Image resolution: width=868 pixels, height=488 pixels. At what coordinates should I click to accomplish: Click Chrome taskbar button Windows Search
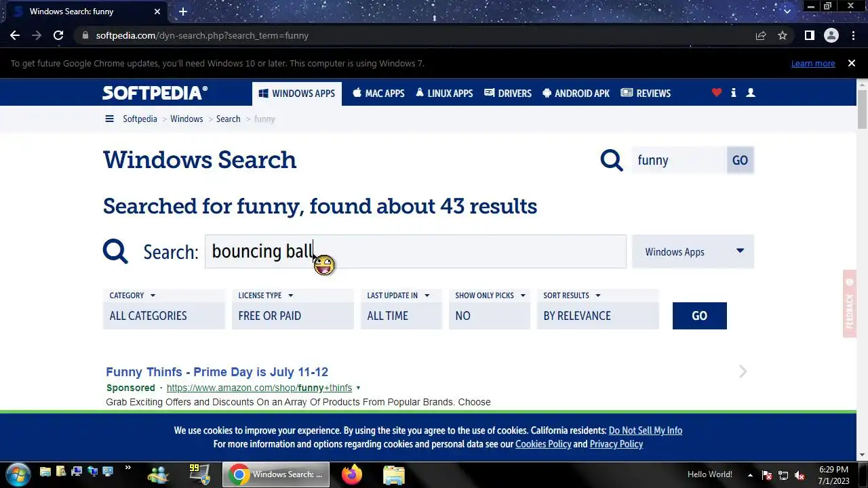click(276, 474)
